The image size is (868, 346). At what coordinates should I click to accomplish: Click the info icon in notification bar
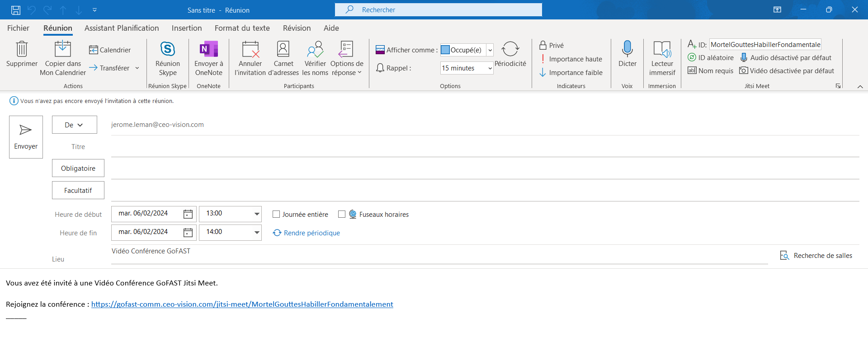coord(14,101)
